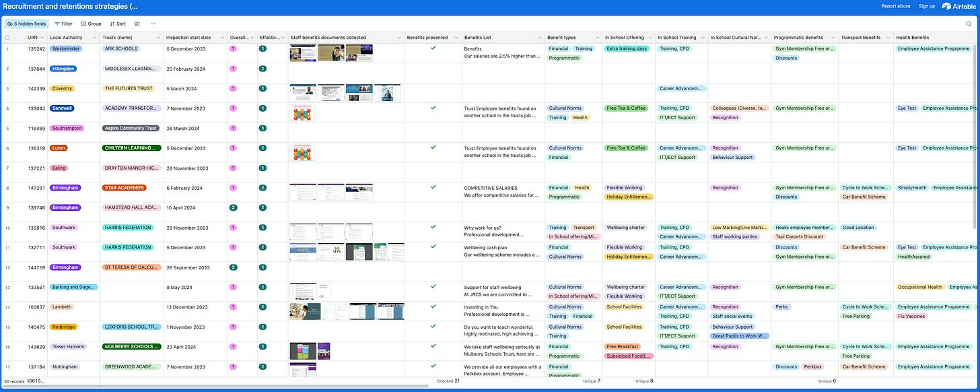The height and width of the screenshot is (392, 980).
Task: Select the Tapi Carpets Discount tag
Action: pos(800,236)
